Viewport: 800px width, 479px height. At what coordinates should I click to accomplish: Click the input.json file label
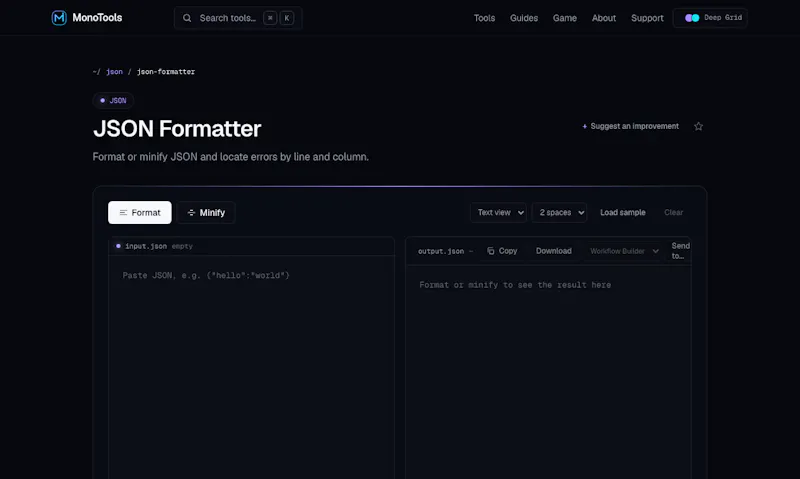pos(146,246)
